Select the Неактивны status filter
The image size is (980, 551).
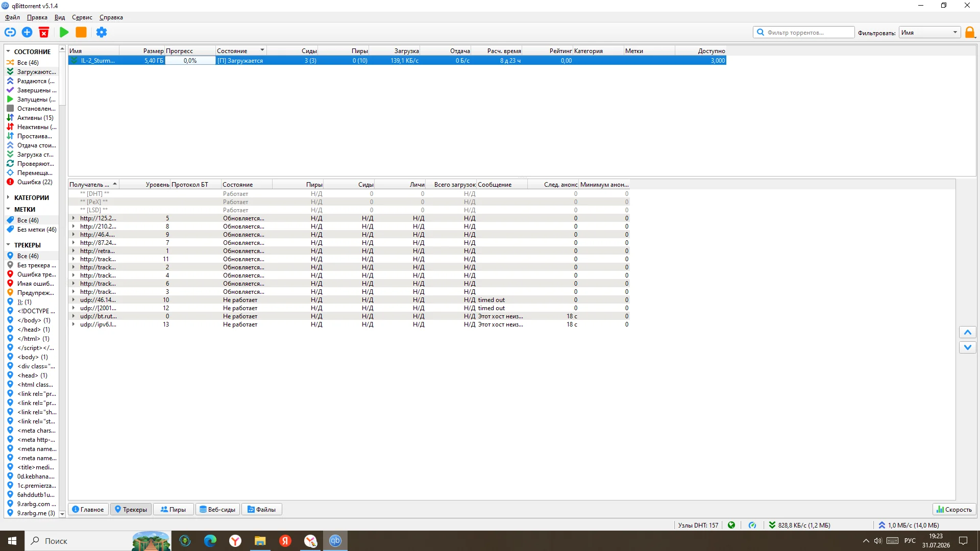click(x=32, y=127)
